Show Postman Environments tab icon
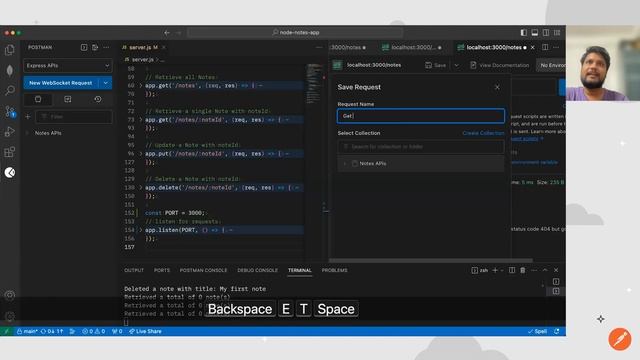The height and width of the screenshot is (360, 640). [68, 99]
